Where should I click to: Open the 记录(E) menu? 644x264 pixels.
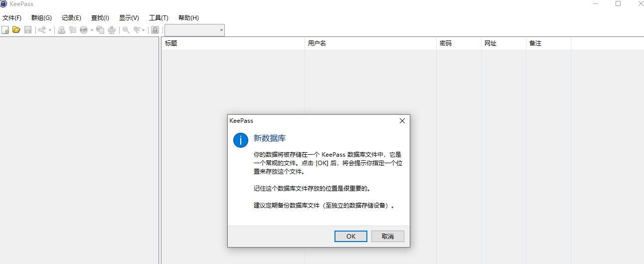71,18
